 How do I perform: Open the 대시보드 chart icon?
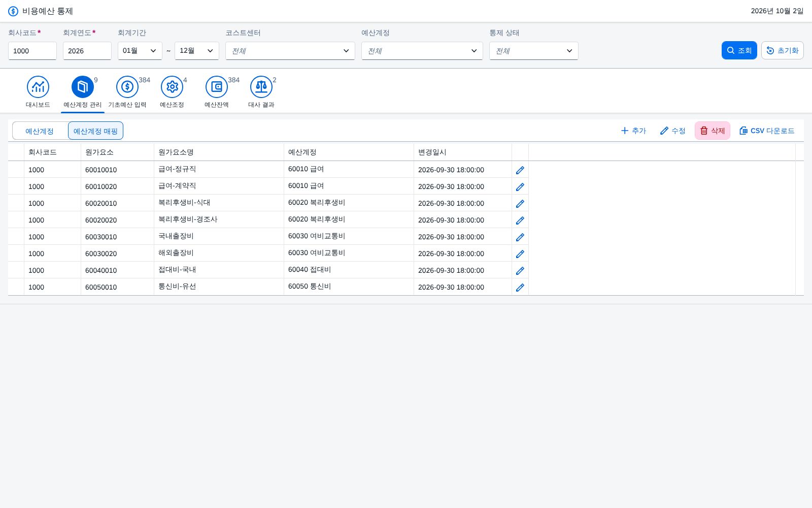[38, 87]
